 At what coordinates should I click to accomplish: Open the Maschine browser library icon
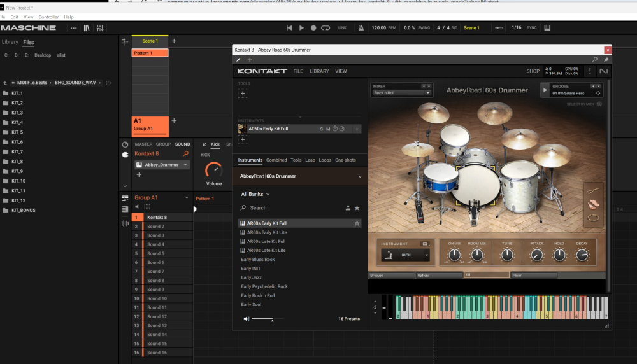87,28
